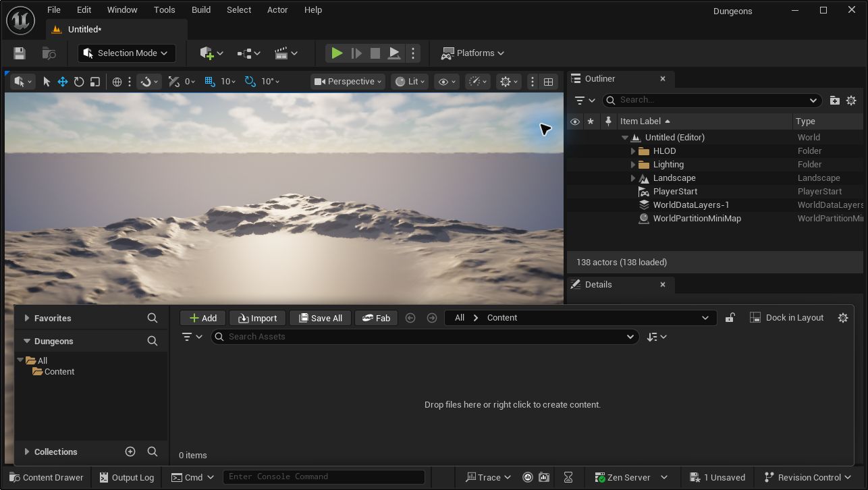The image size is (868, 490).
Task: Open the Build menu
Action: tap(201, 10)
